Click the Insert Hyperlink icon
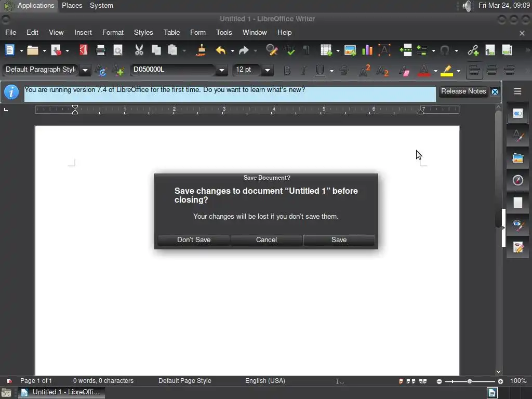This screenshot has width=532, height=399. click(473, 50)
